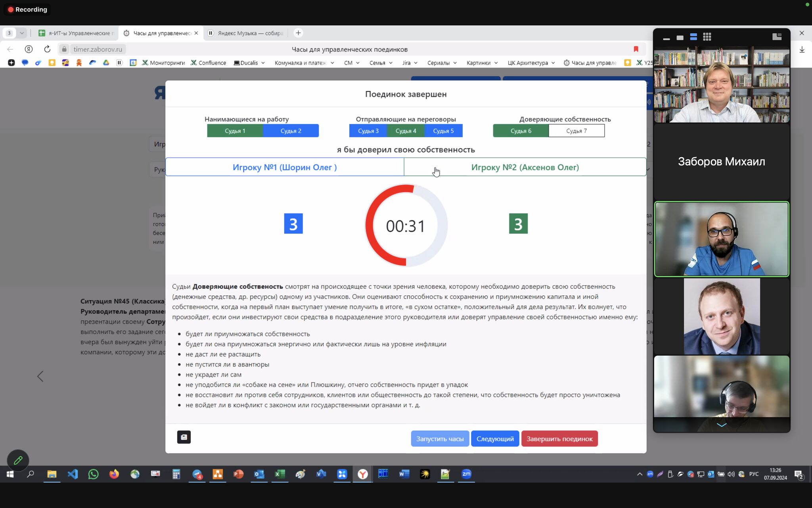Open Zoom from the Windows taskbar
812x508 pixels.
(x=466, y=474)
